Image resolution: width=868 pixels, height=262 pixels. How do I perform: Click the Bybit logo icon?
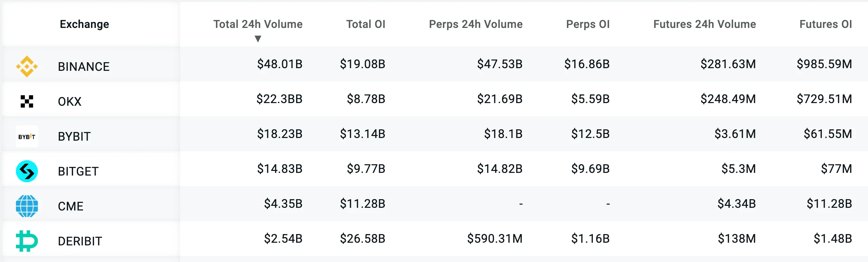(x=27, y=137)
